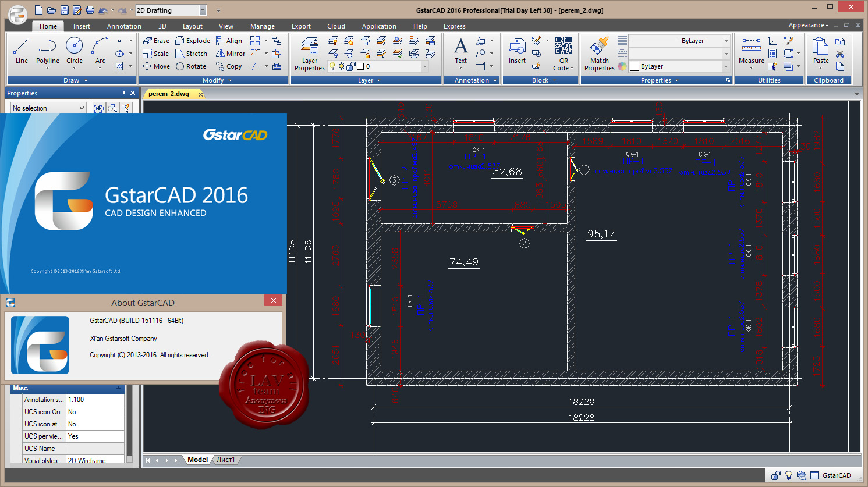Toggle PICKADD button in Properties panel
Screen dimensions: 868x487
click(x=99, y=108)
